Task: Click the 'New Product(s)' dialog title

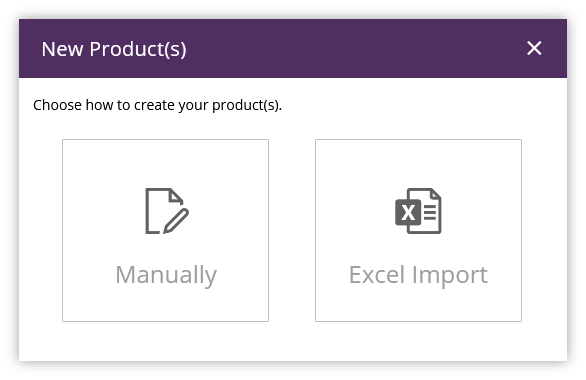Action: 114,49
